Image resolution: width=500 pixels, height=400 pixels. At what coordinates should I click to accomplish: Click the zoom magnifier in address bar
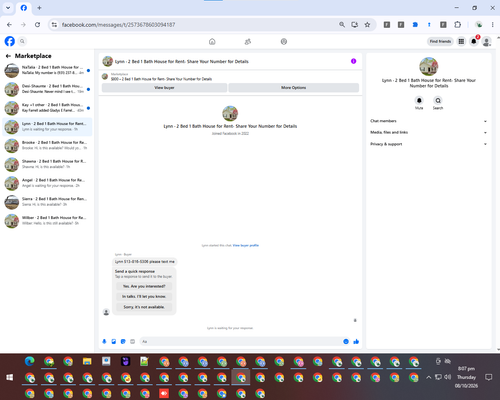(x=342, y=25)
